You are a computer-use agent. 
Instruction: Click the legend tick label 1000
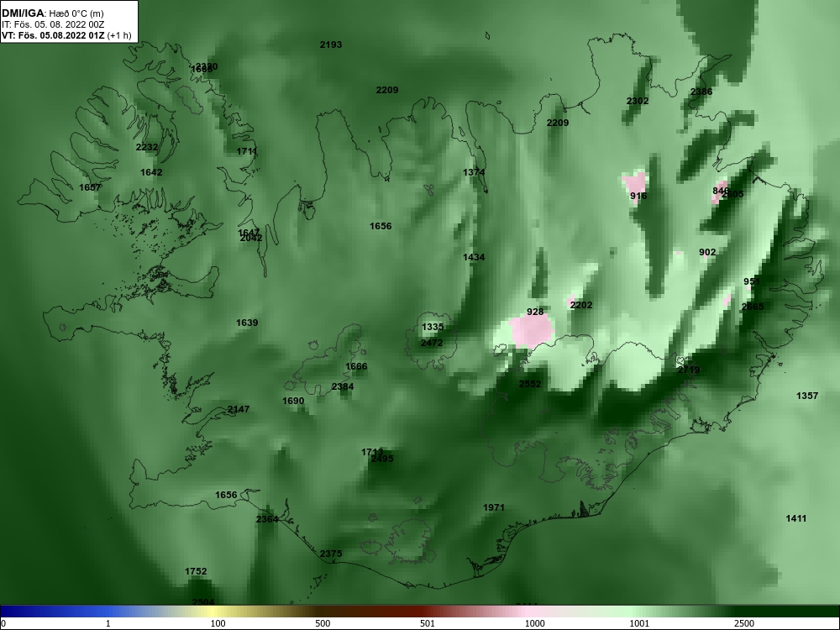[535, 623]
